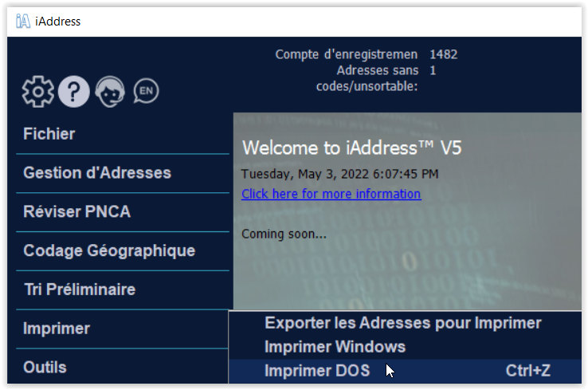
Task: Open the Gestion d'Adresses menu
Action: (123, 173)
